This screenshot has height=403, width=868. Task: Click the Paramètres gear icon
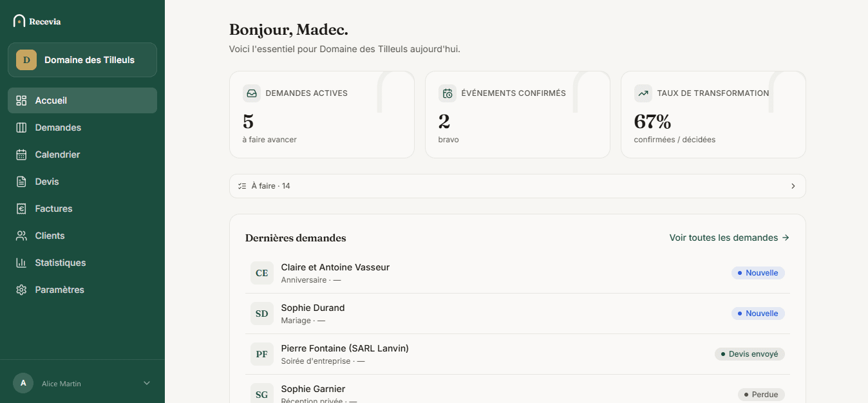point(21,290)
